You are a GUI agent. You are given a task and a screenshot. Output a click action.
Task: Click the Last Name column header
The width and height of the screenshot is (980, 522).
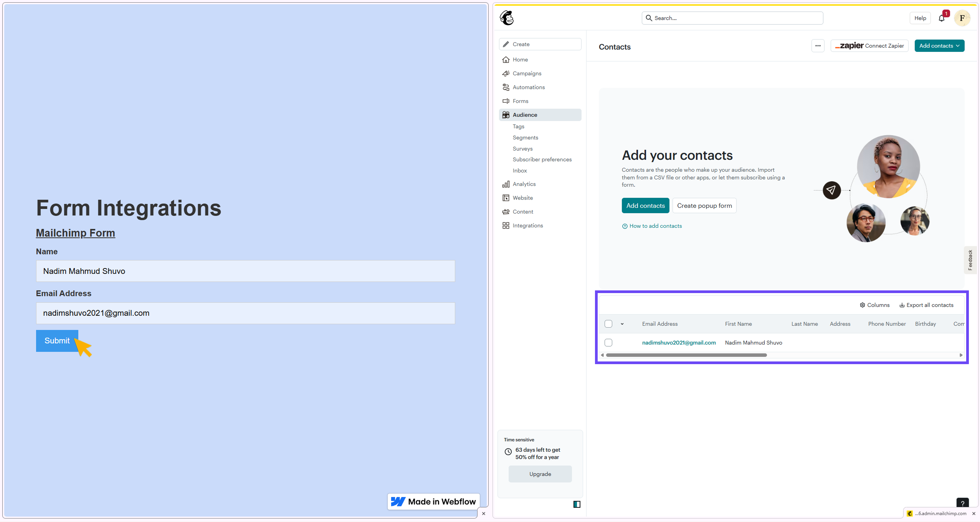[x=804, y=324]
